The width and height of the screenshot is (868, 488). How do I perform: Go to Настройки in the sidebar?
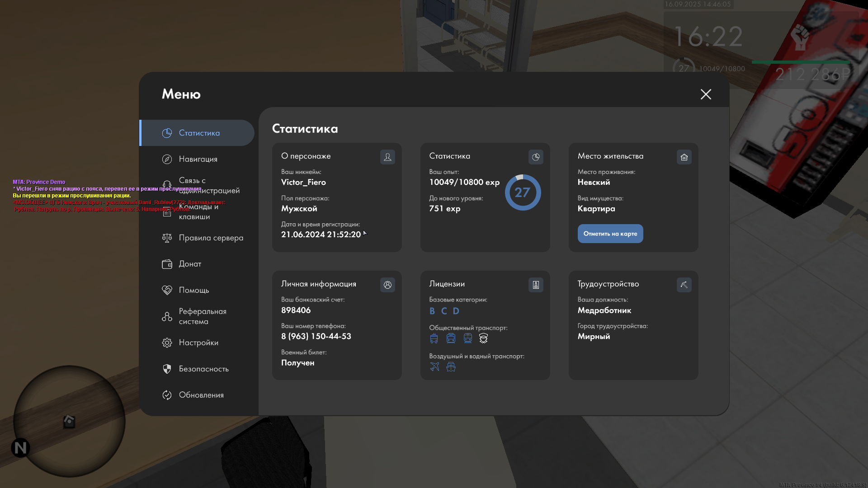198,343
